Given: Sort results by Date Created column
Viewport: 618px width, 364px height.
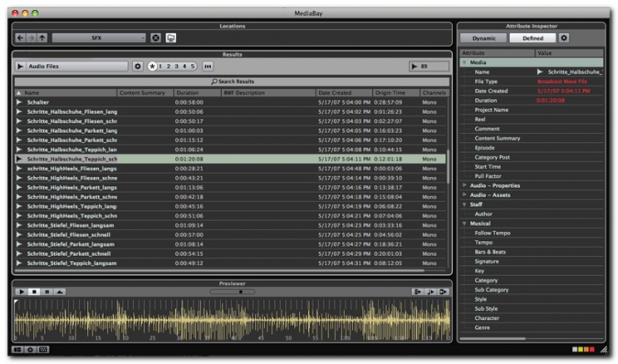Looking at the screenshot, I should [x=344, y=93].
